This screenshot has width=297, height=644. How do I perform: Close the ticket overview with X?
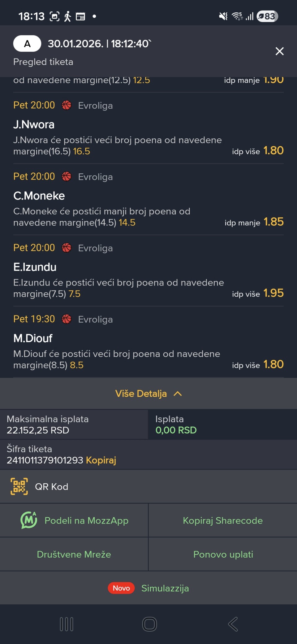(279, 51)
